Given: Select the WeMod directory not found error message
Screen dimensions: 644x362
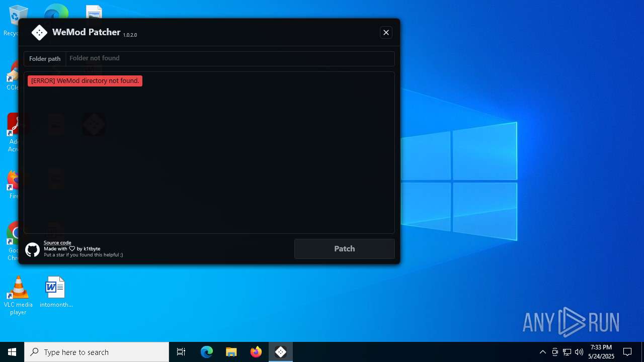Looking at the screenshot, I should (85, 81).
